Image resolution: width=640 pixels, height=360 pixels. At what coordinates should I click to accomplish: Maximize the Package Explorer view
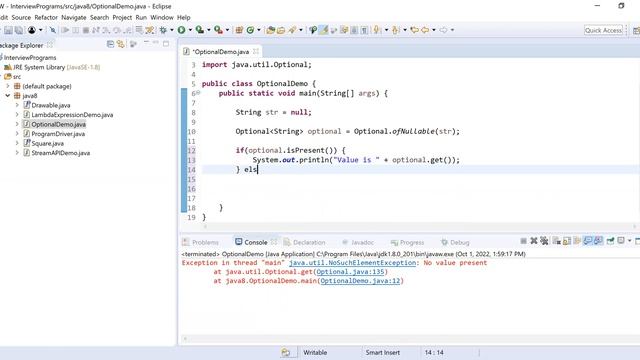click(166, 43)
